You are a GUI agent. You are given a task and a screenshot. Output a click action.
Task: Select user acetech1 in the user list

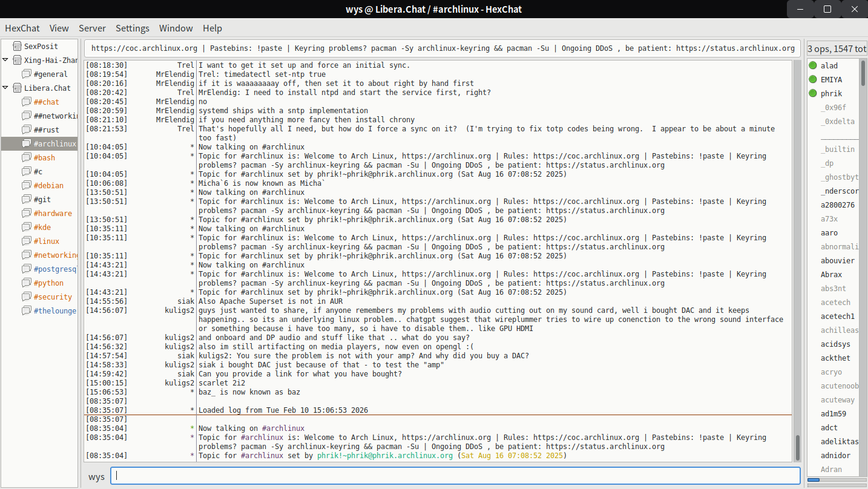click(837, 317)
